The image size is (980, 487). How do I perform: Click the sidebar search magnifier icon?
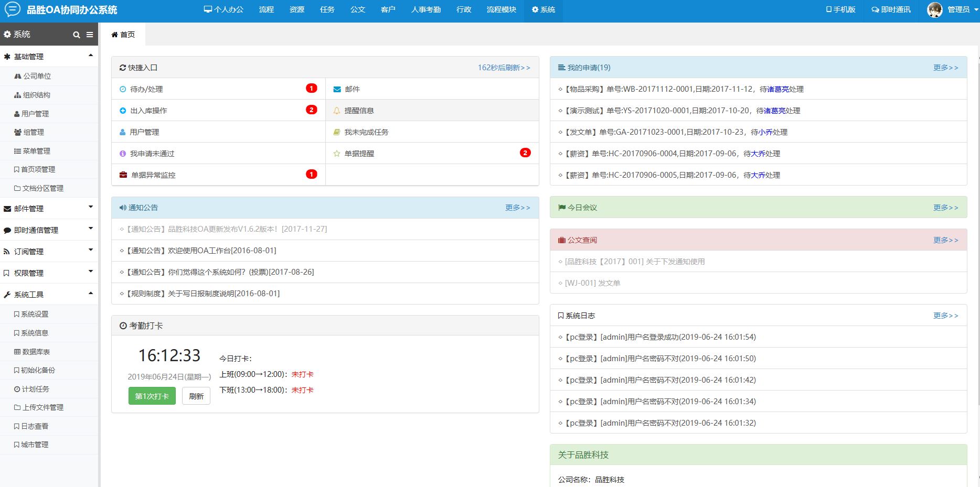click(77, 35)
